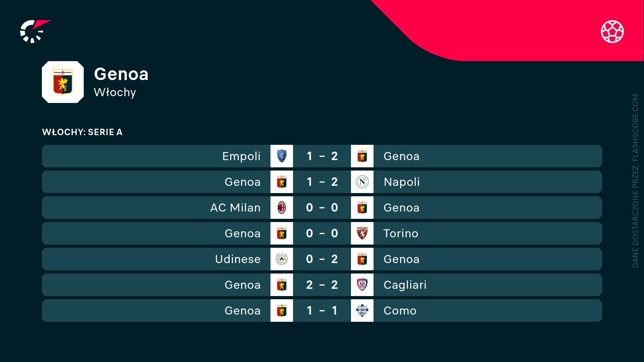Click the Empoli team name

coord(241,156)
